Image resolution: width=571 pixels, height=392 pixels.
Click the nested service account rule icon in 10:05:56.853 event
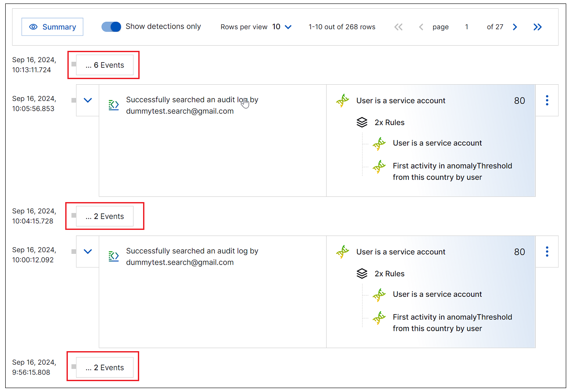click(379, 143)
